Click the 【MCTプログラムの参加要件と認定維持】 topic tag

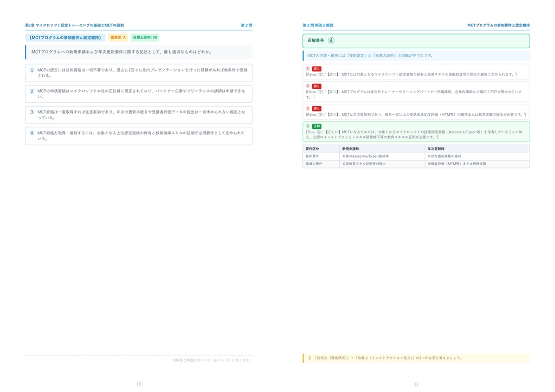pos(65,37)
